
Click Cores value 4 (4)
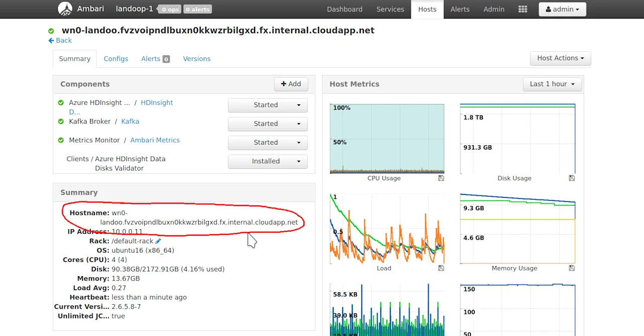pos(119,260)
